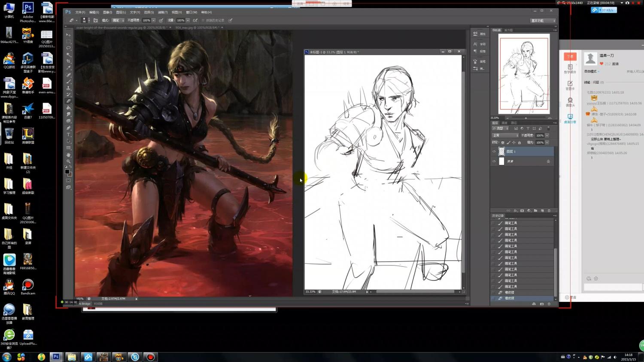Screen dimensions: 644x362
Task: Click the navigator zoom slider
Action: [x=526, y=118]
